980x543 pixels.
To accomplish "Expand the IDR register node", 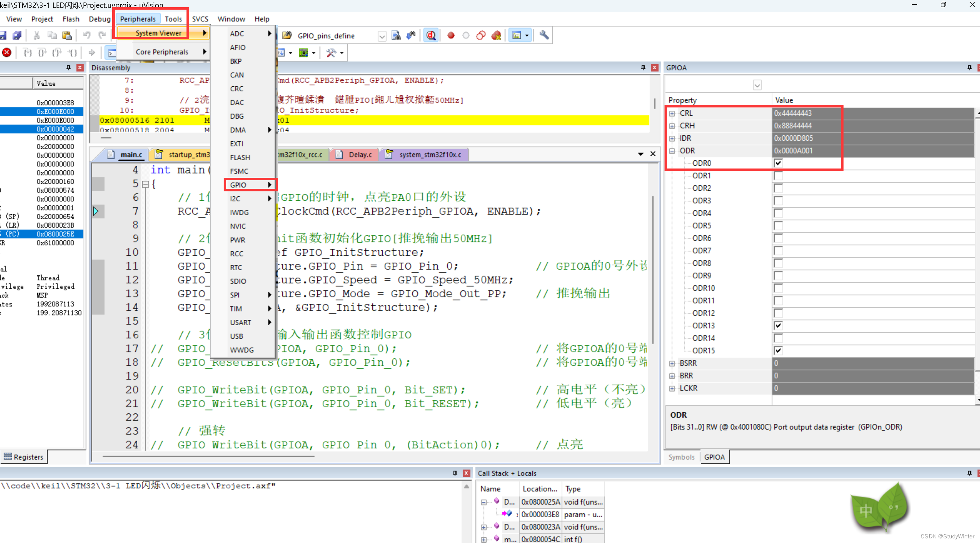I will tap(672, 139).
